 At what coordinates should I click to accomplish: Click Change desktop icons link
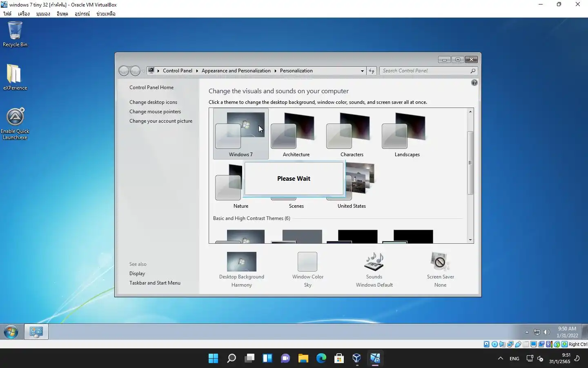click(x=153, y=102)
